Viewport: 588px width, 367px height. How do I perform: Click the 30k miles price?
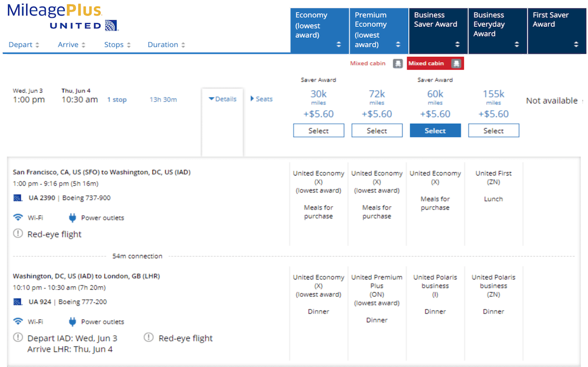point(318,94)
